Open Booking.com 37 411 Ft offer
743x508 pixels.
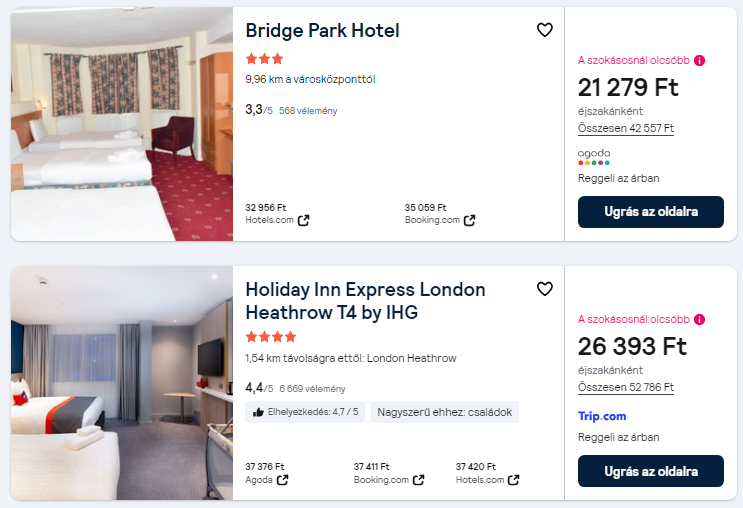tap(388, 473)
